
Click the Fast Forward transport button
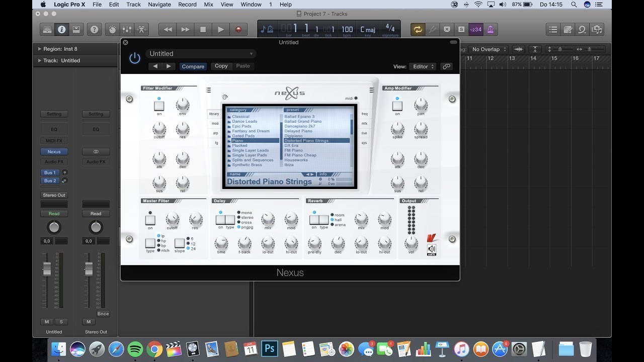(185, 29)
